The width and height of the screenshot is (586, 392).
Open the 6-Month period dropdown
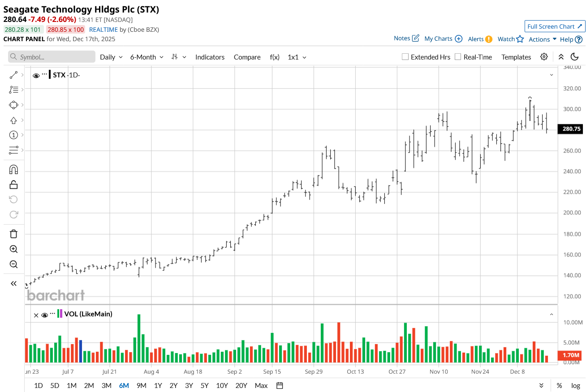(147, 57)
